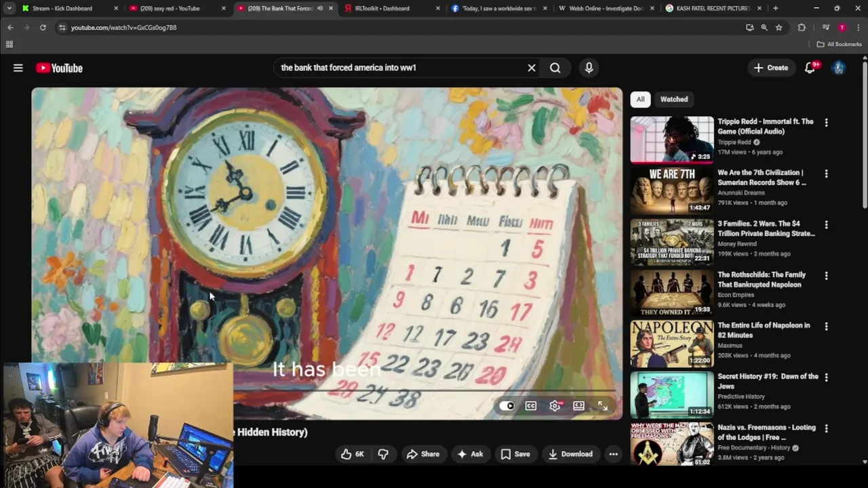This screenshot has height=488, width=868.
Task: Like the video (6K thumbs up)
Action: pos(353,454)
